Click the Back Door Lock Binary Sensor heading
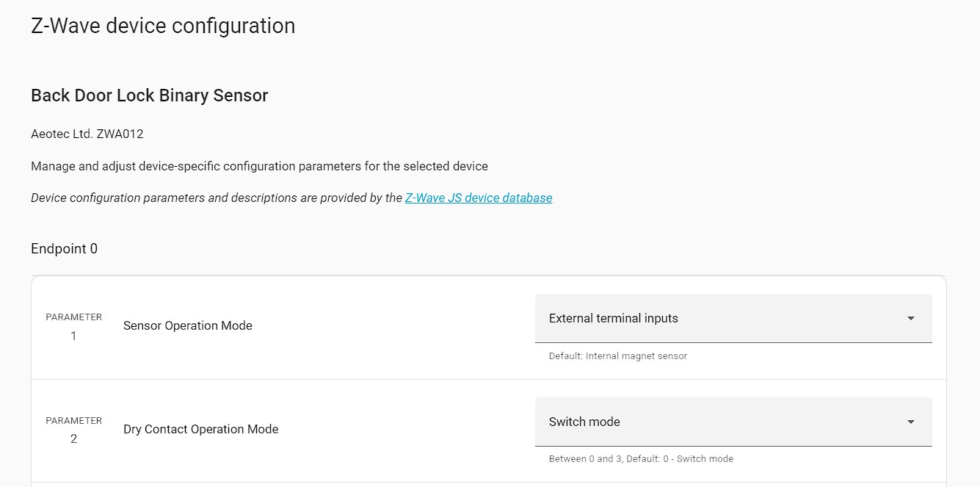Viewport: 980px width, 487px height. [149, 95]
